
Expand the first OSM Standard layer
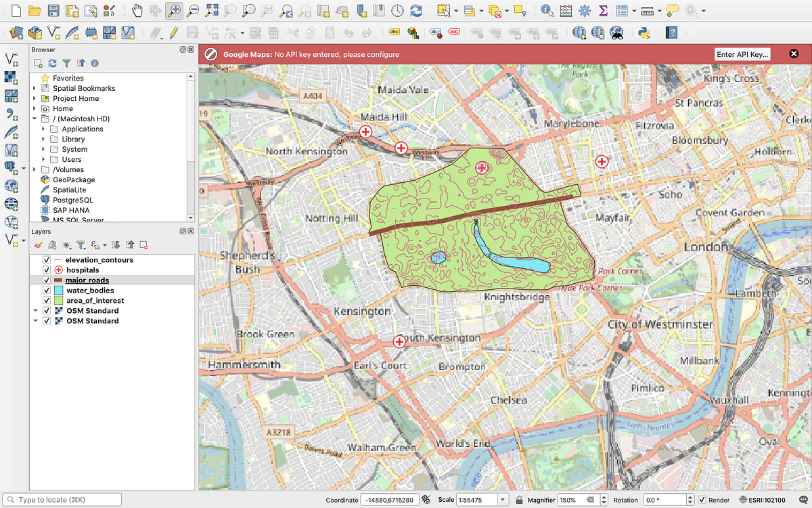pyautogui.click(x=35, y=310)
